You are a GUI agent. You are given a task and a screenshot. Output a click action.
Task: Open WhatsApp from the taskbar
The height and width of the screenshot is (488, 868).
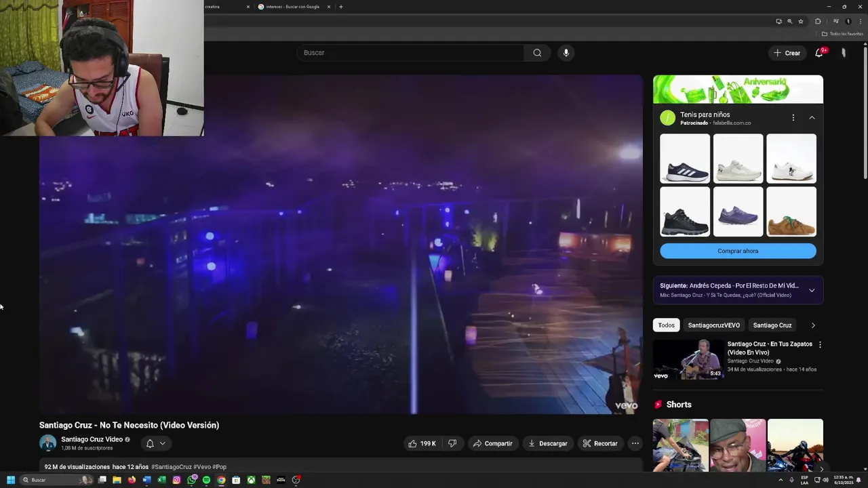pos(192,480)
